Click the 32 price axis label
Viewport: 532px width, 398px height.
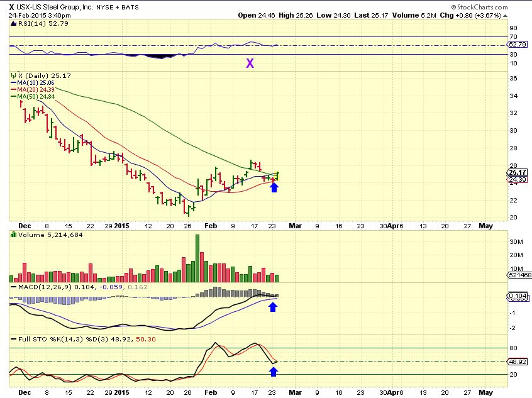coord(513,113)
